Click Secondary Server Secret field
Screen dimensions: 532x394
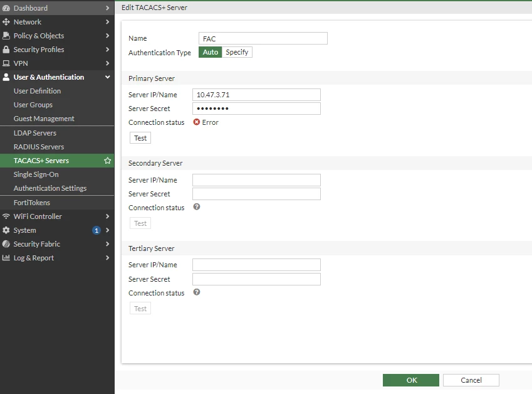point(256,194)
